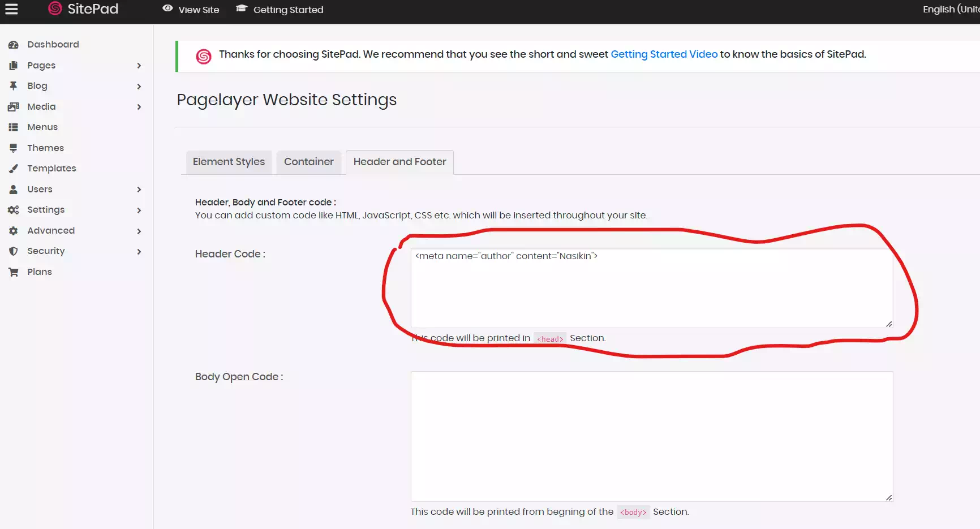Click the Themes brush icon

[14, 148]
